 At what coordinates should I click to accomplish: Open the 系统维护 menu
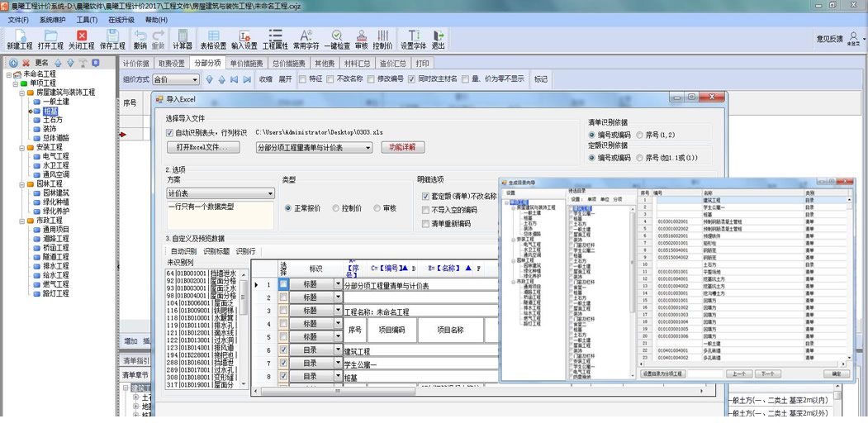[x=53, y=20]
